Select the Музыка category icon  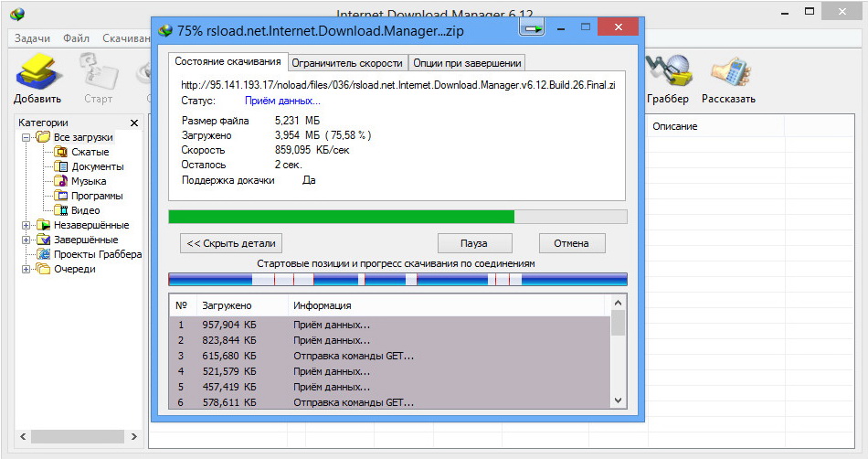point(61,181)
